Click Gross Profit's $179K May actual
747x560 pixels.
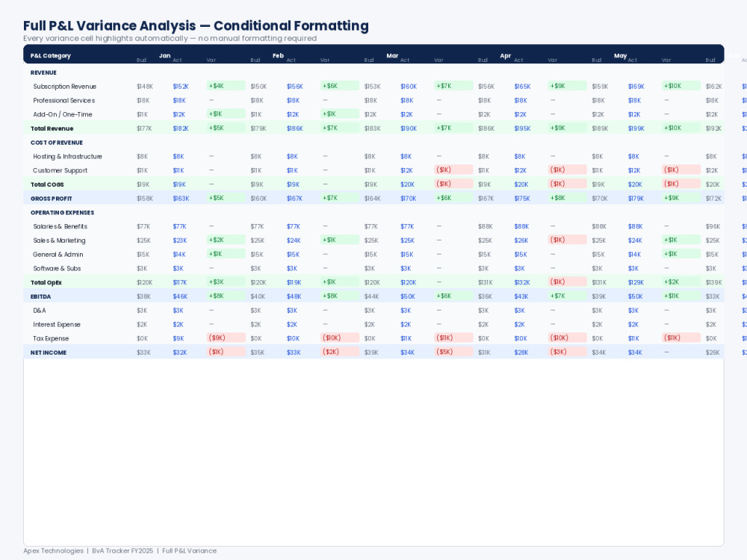[x=636, y=199]
